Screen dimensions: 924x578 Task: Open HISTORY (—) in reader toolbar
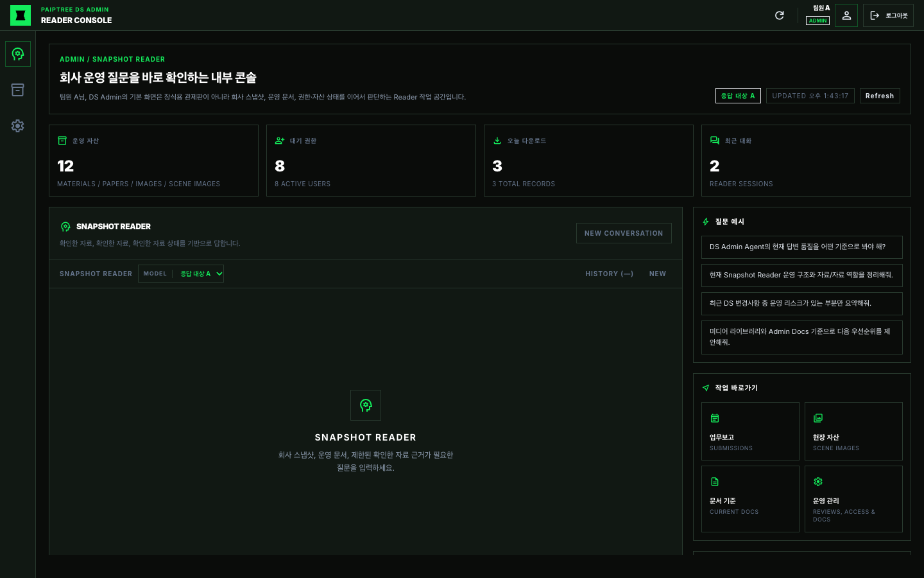(609, 274)
